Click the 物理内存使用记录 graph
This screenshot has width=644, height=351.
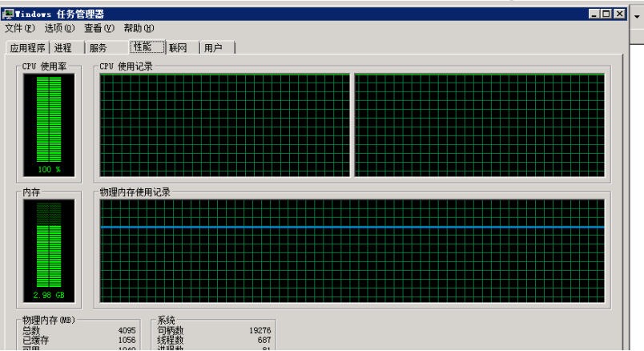tap(352, 251)
